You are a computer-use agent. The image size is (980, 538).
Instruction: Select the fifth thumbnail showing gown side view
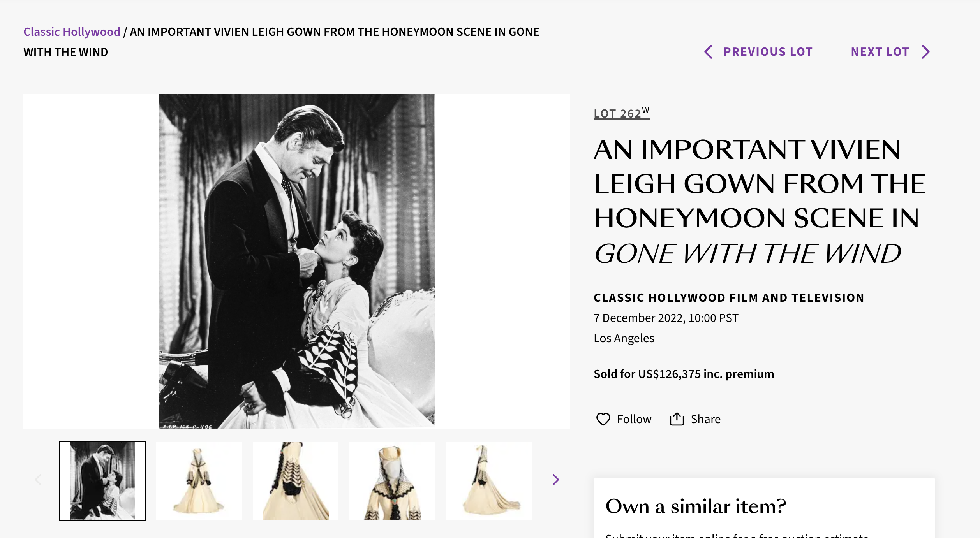[x=488, y=481]
